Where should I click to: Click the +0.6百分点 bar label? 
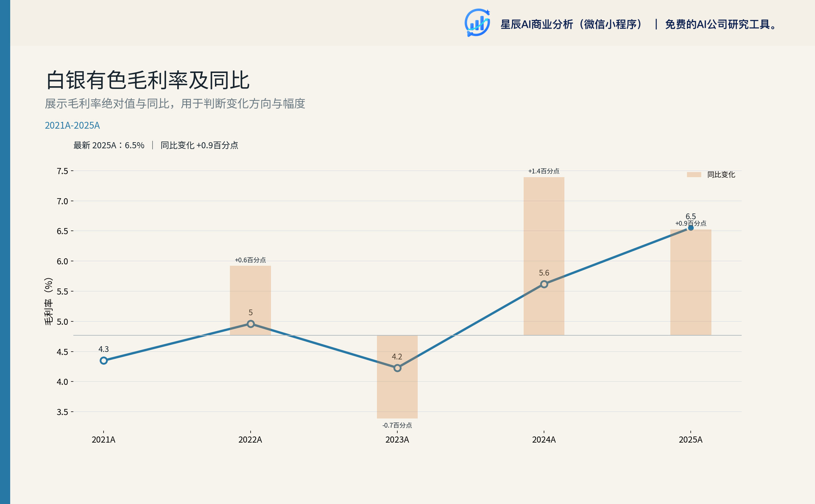pos(251,260)
